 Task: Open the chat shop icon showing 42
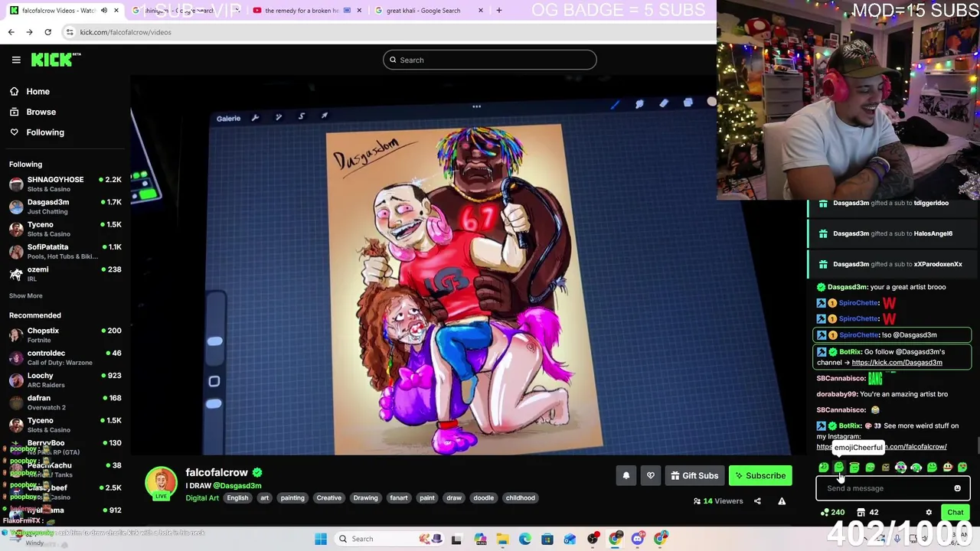tap(868, 513)
